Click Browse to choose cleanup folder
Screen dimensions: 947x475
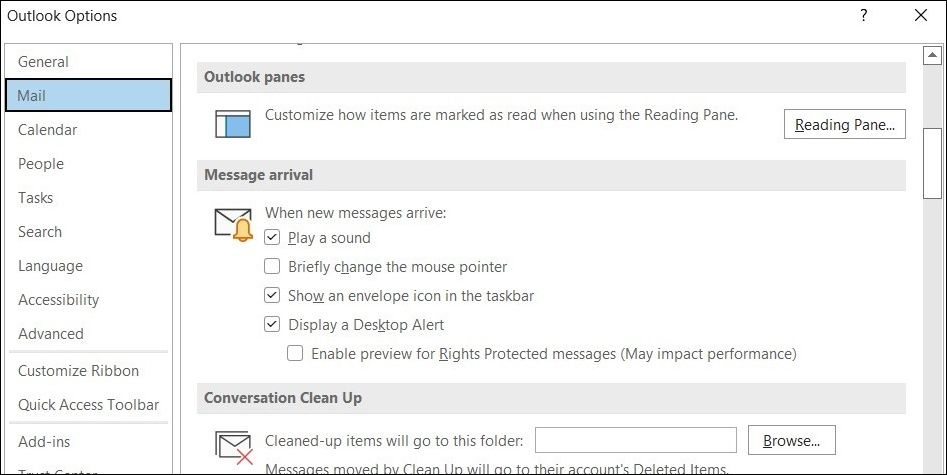[x=791, y=440]
